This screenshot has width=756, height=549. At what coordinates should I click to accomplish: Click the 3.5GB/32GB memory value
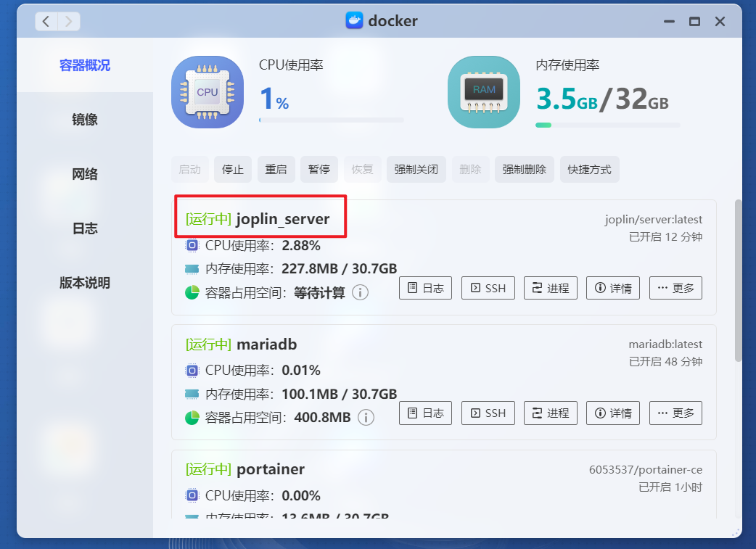603,99
